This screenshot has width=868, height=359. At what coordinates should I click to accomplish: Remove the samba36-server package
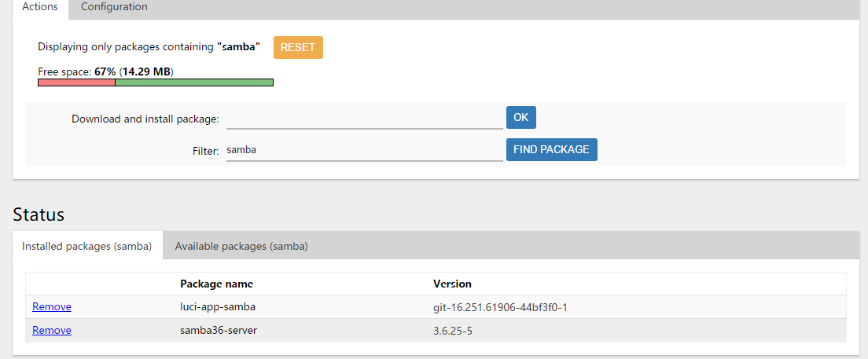click(51, 331)
